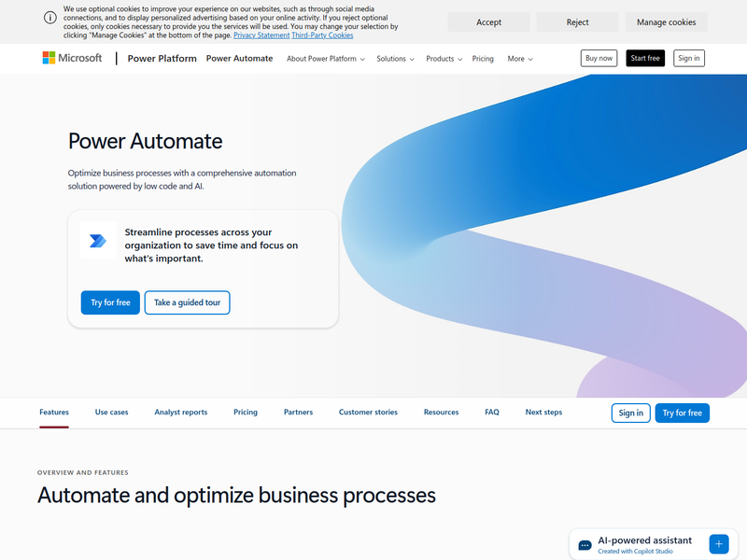The height and width of the screenshot is (560, 747).
Task: Expand the About Power Platform menu
Action: tap(326, 59)
